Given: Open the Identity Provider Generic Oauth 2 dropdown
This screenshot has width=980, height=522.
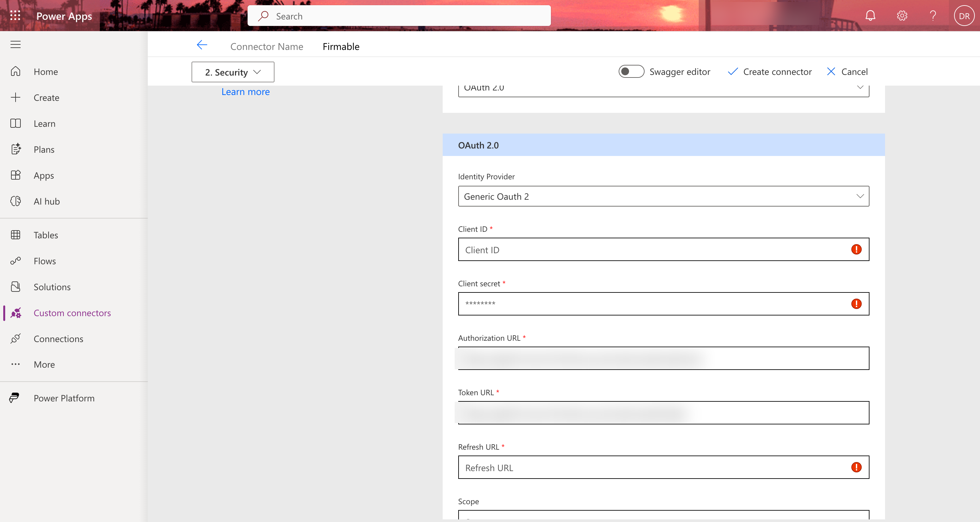Looking at the screenshot, I should pos(663,196).
